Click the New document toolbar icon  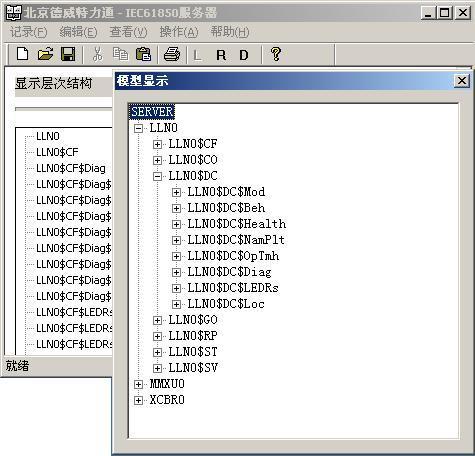click(22, 54)
